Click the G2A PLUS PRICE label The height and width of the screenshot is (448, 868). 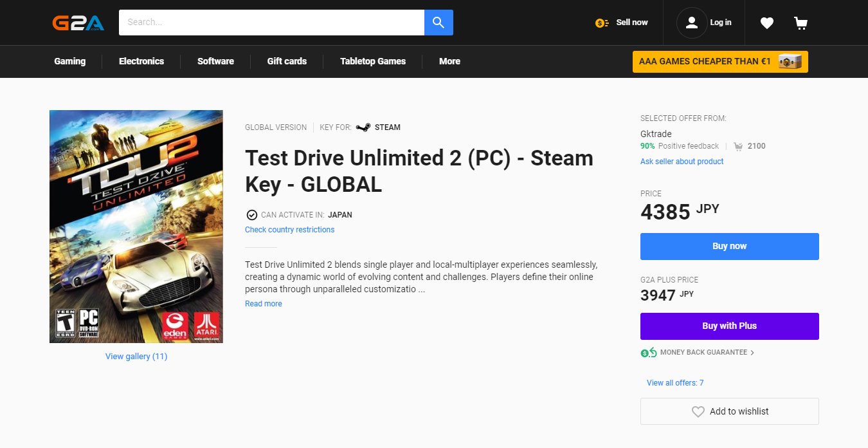pyautogui.click(x=669, y=280)
